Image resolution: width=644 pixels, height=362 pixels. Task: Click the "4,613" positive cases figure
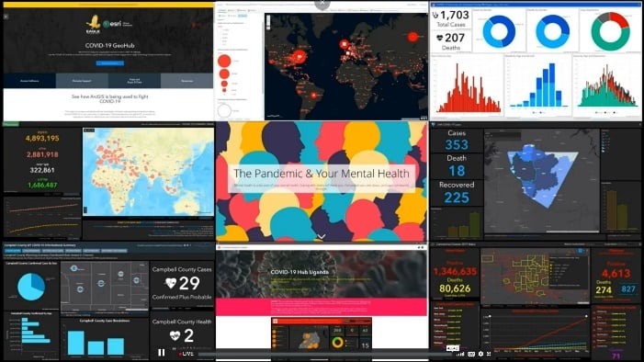click(616, 274)
